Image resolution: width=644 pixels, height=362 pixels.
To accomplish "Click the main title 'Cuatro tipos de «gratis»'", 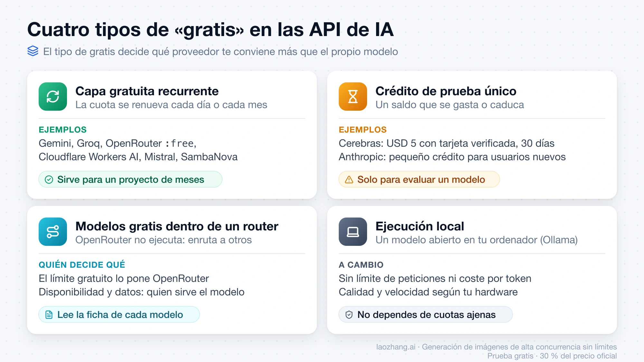I will coord(135,30).
